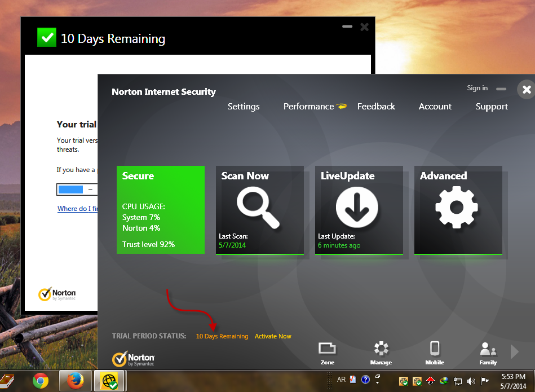The height and width of the screenshot is (392, 535).
Task: Open the Scan Now magnifier tile
Action: click(x=260, y=210)
